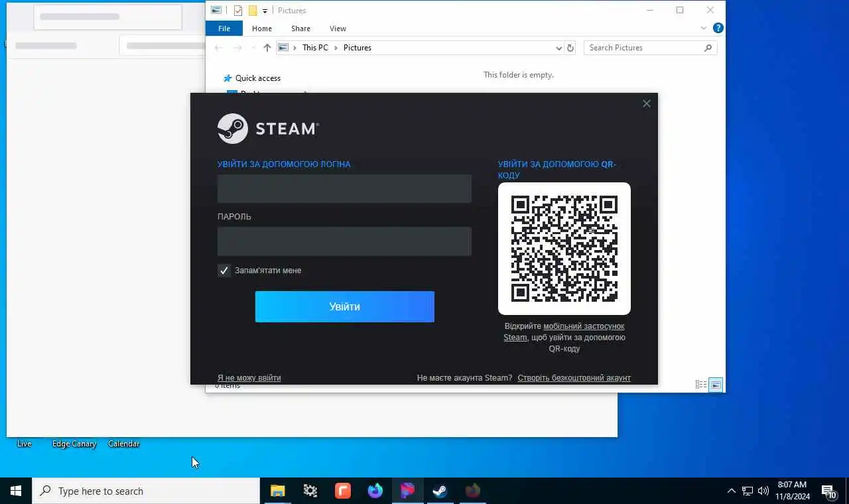Click the Live desktop shortcut label

point(25,444)
